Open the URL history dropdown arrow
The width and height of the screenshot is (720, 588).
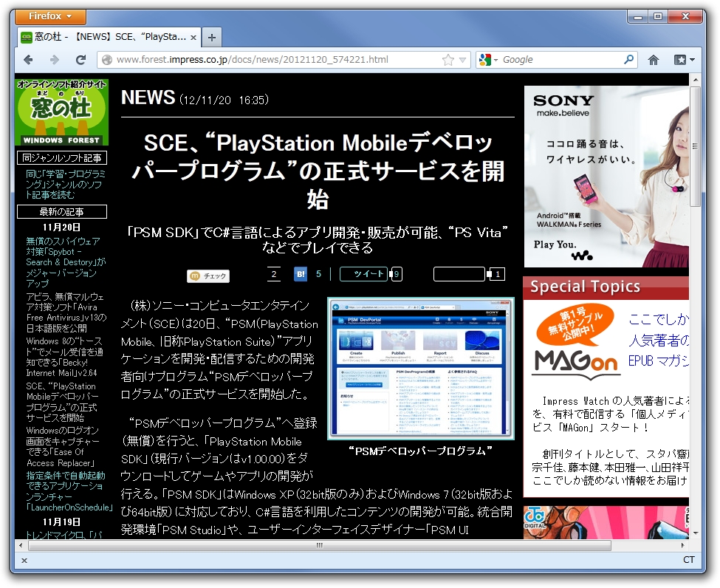tap(462, 60)
